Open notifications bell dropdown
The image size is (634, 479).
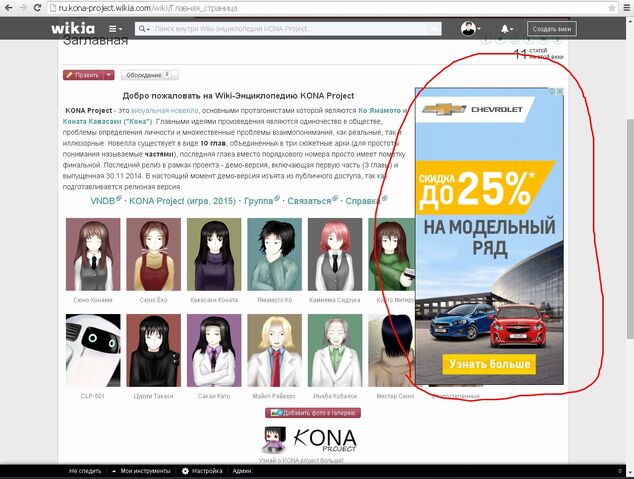(507, 29)
